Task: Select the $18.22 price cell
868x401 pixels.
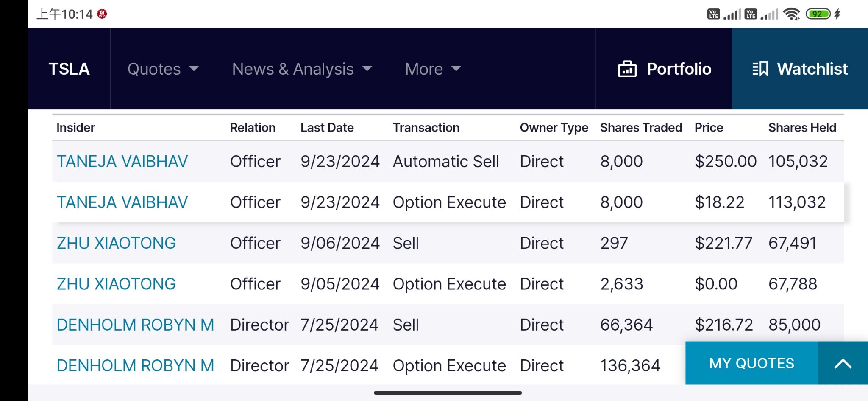Action: (720, 202)
